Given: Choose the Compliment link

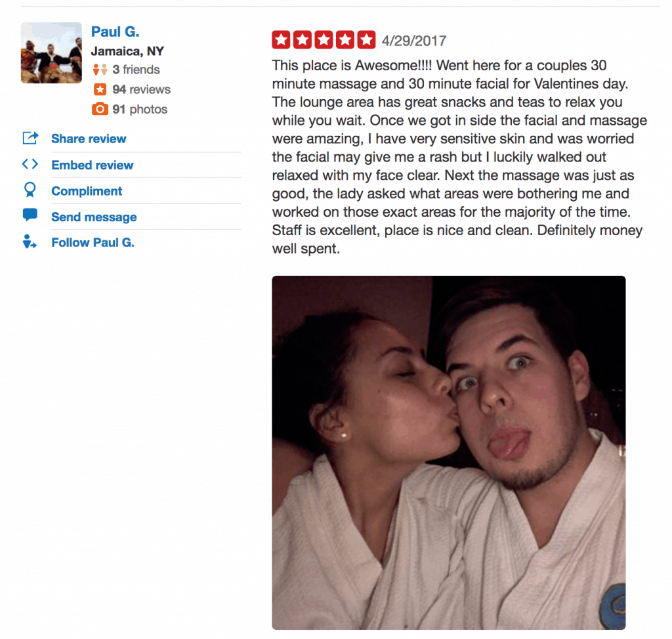Looking at the screenshot, I should (x=87, y=191).
